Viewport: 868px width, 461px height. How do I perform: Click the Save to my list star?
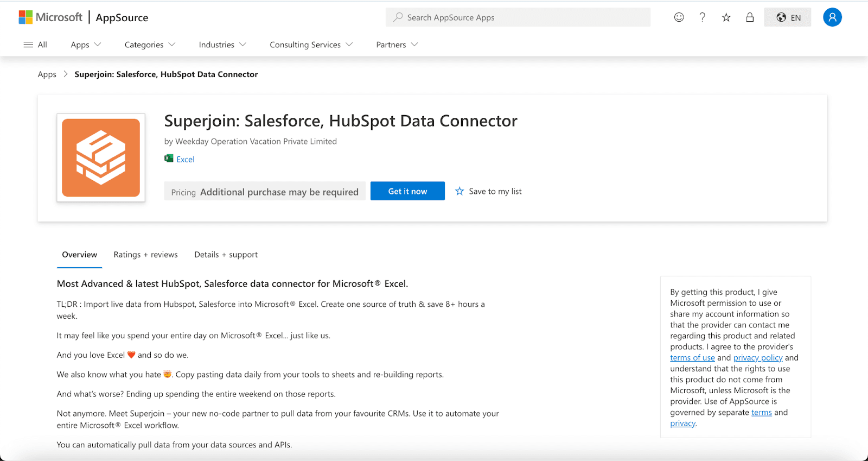[459, 191]
